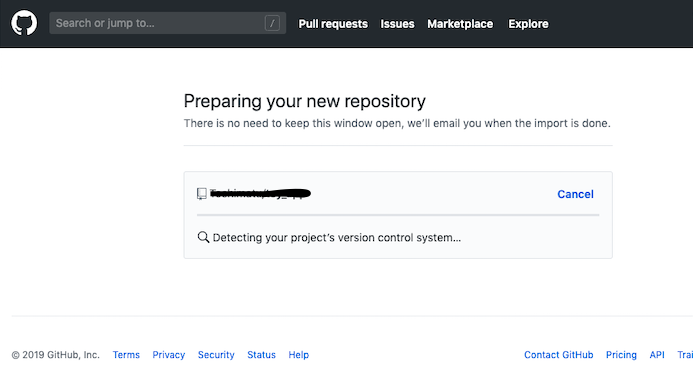Click the redacted repository name link
This screenshot has height=368, width=693.
tap(260, 193)
